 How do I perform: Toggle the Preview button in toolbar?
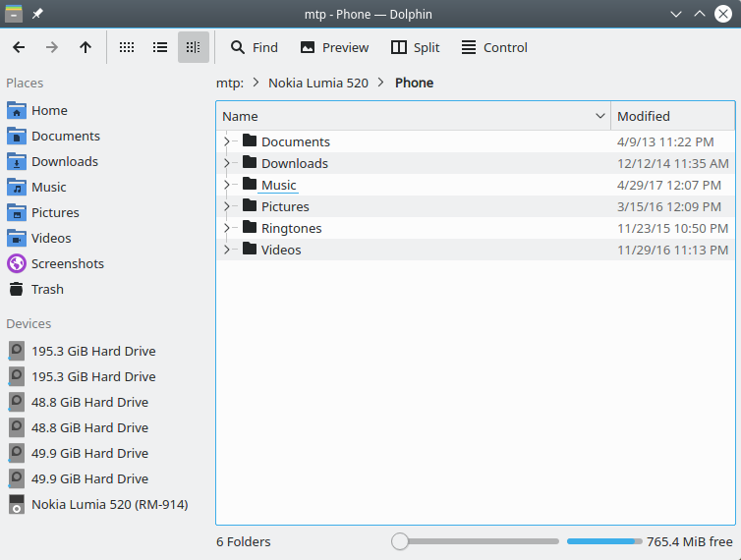point(334,47)
